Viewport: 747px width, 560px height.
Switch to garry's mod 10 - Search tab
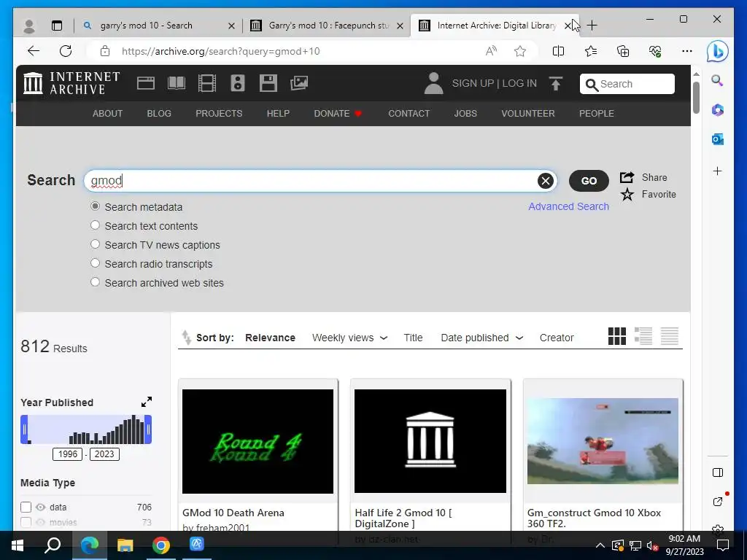[x=160, y=26]
